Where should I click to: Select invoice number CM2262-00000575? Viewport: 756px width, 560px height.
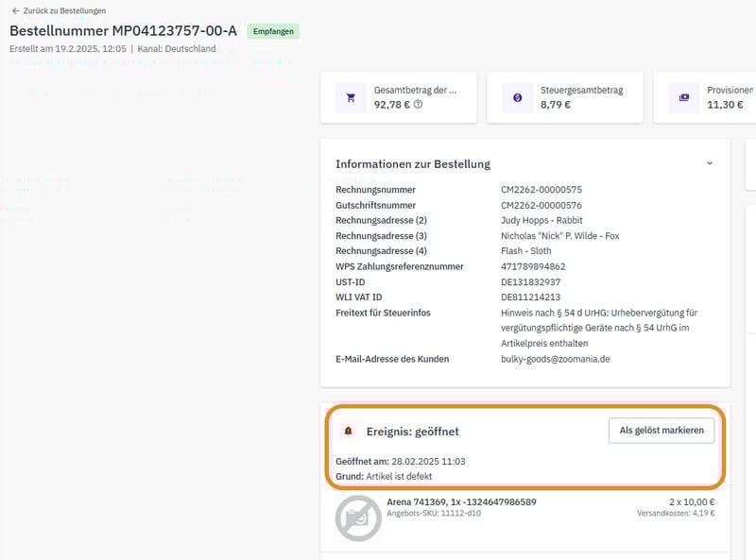[541, 190]
